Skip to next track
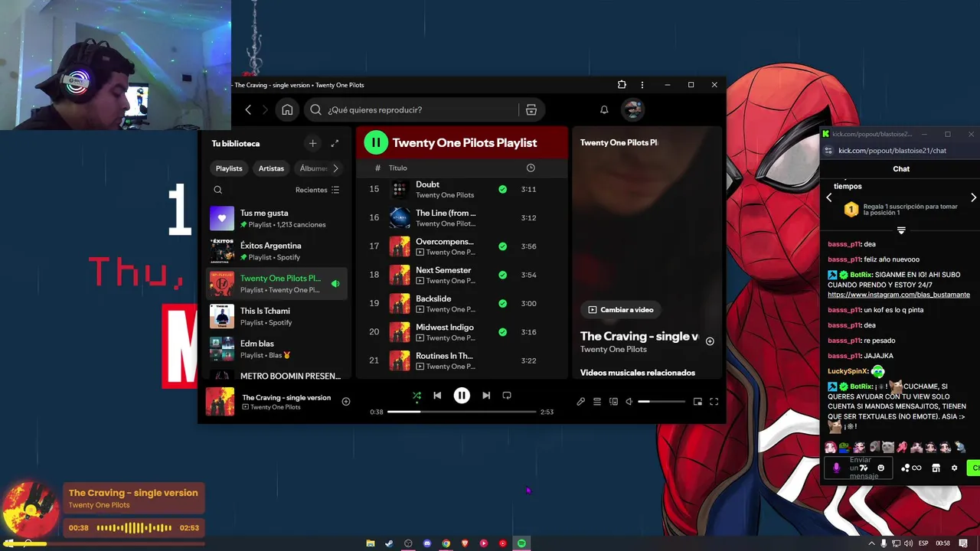The height and width of the screenshot is (551, 980). [486, 396]
